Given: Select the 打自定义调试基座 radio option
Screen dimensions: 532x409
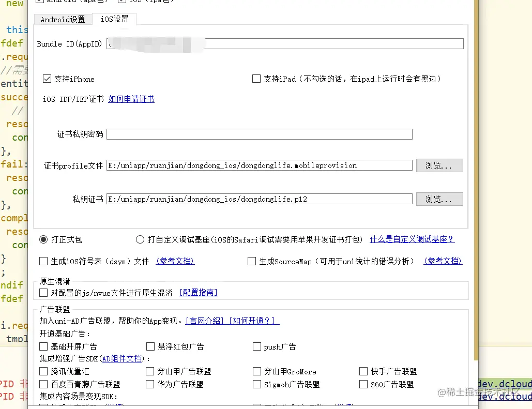Looking at the screenshot, I should 140,239.
